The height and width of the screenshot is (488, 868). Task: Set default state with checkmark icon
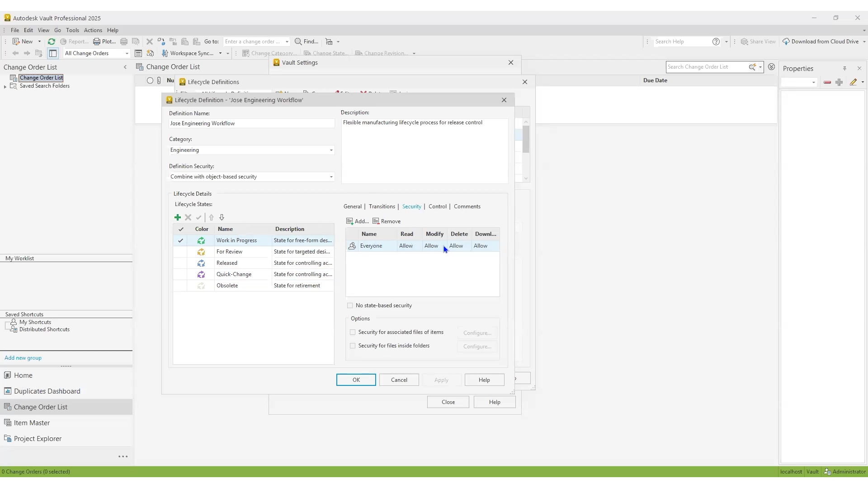[x=198, y=217]
